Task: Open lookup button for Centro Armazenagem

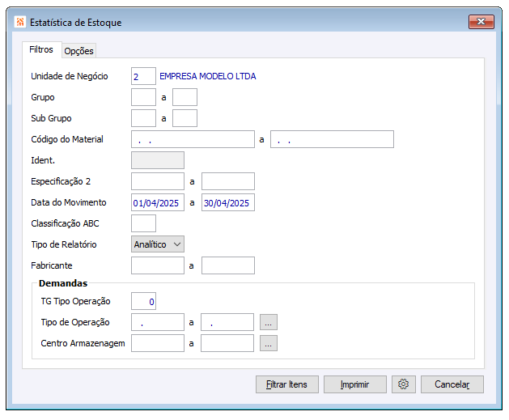Action: [x=269, y=343]
